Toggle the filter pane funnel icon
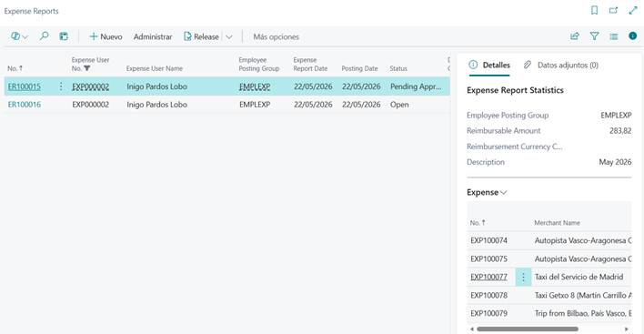The image size is (644, 334). (x=594, y=36)
